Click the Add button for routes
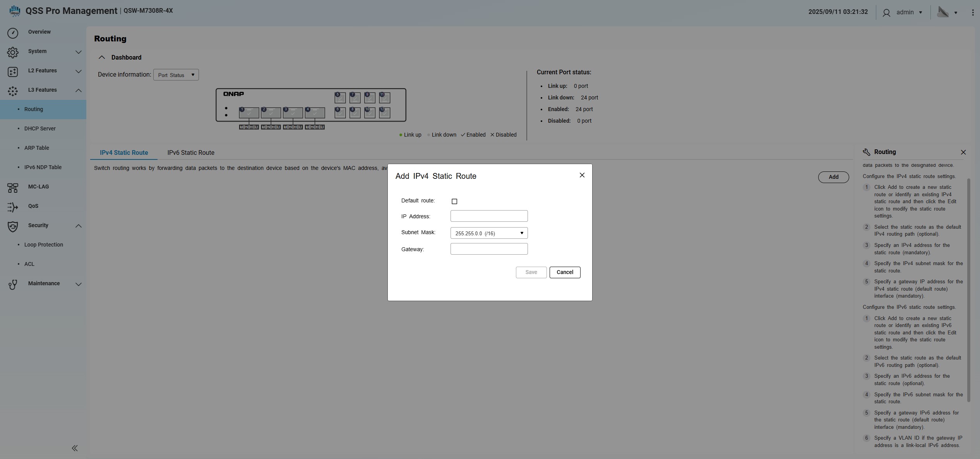Viewport: 980px width, 459px height. click(x=833, y=177)
